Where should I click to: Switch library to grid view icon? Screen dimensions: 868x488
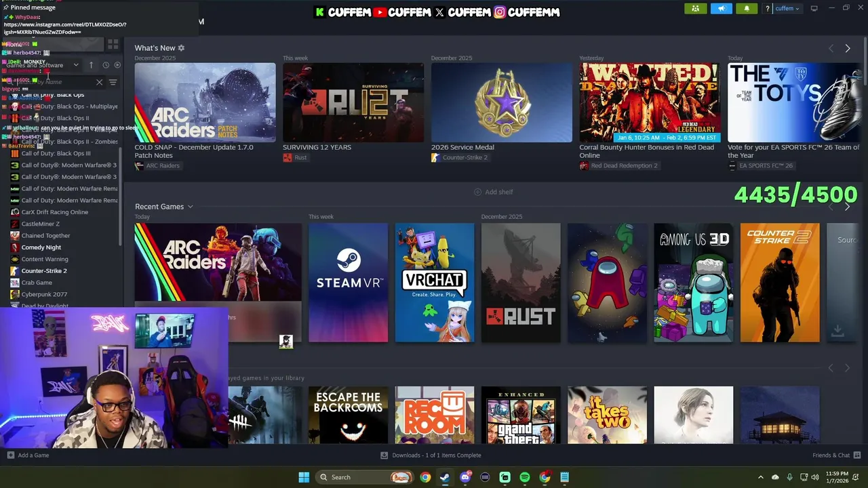click(113, 45)
